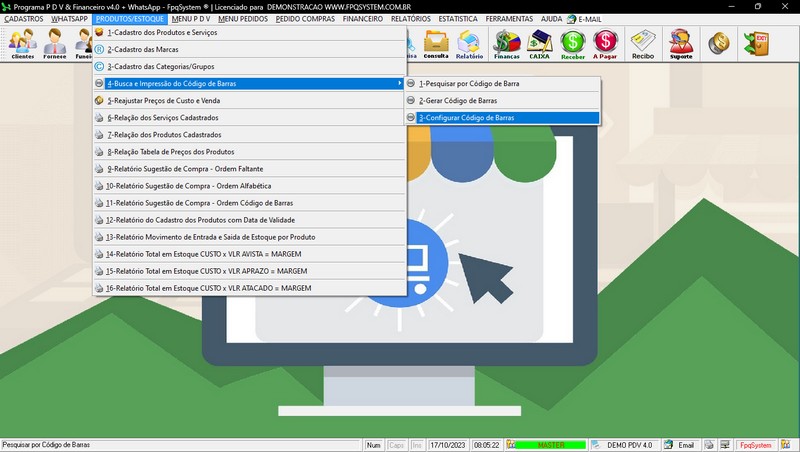Screen dimensions: 800x452
Task: Open the Relatório toolbar icon
Action: (469, 44)
